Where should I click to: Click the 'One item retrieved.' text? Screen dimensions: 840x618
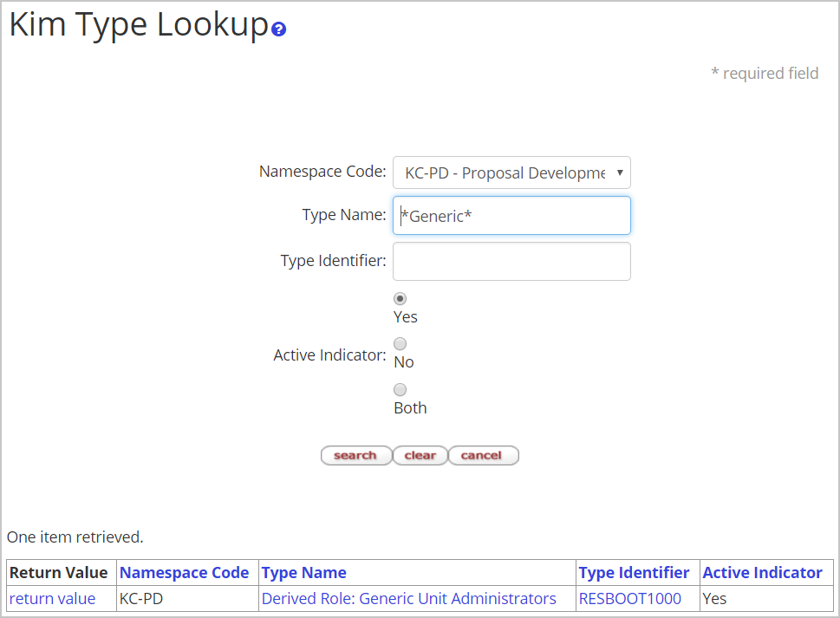[75, 537]
